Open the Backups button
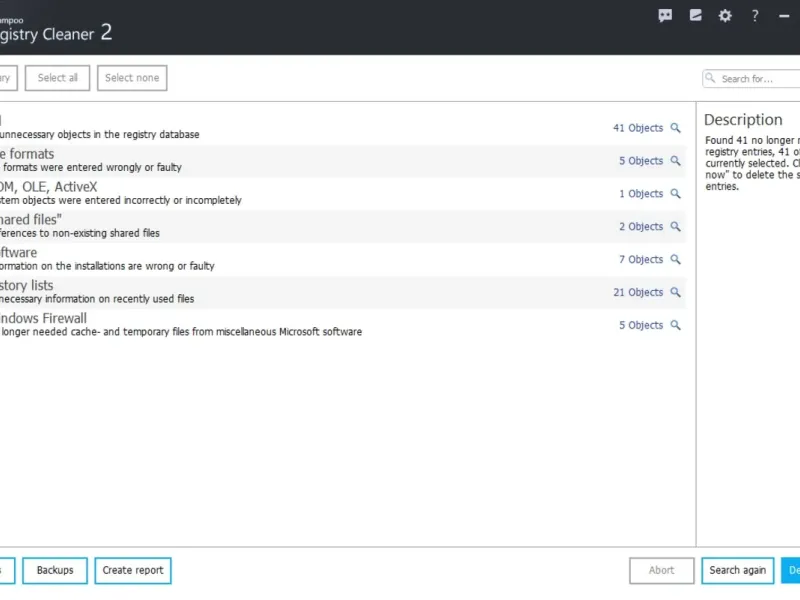 tap(55, 570)
